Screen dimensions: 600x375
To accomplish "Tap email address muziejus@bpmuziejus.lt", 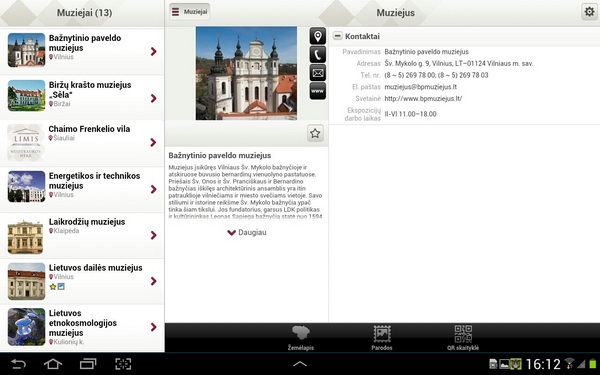I will click(x=420, y=87).
